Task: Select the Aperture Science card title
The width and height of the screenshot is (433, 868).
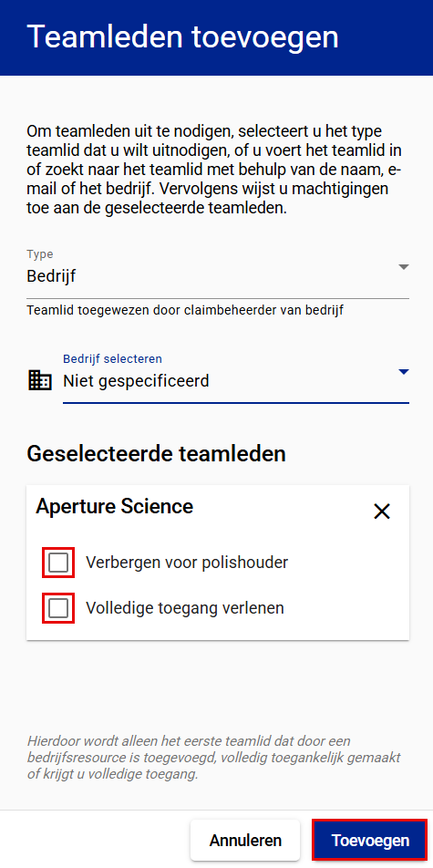Action: pos(115,506)
